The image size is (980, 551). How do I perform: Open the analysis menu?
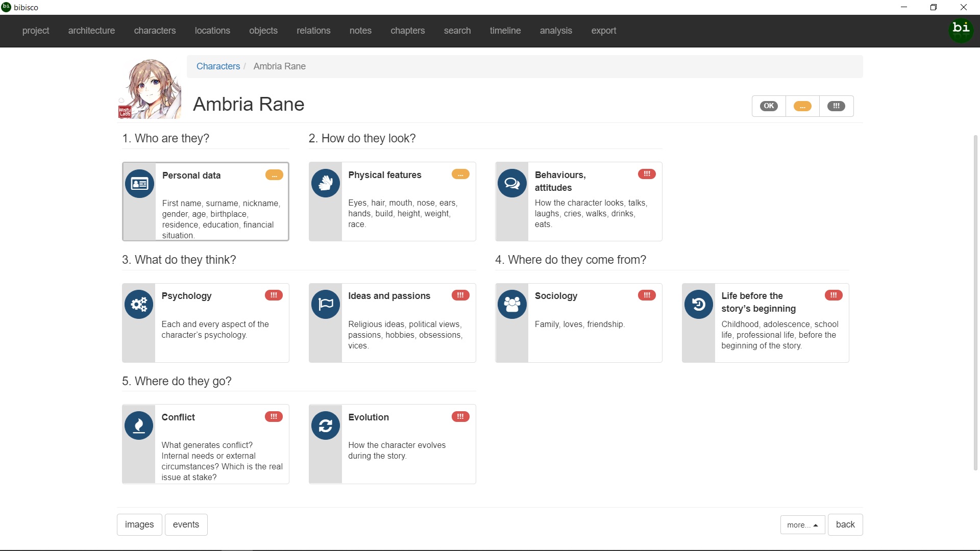556,31
